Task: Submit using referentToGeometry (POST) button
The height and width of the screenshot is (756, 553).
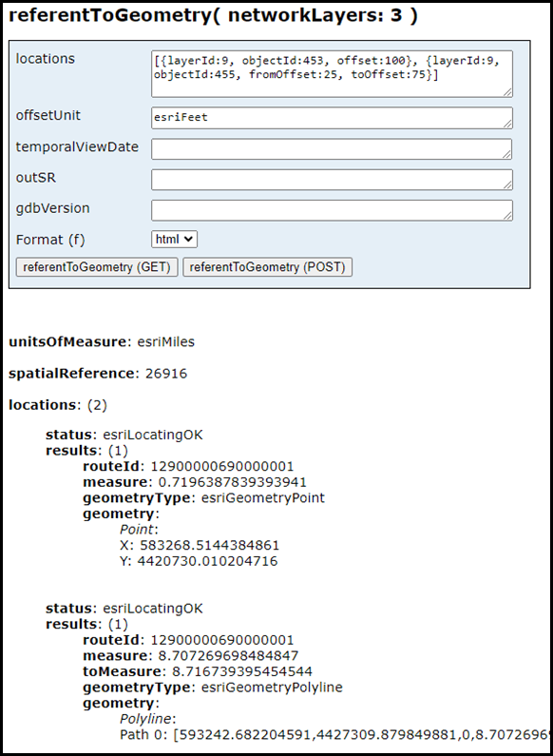Action: click(267, 267)
